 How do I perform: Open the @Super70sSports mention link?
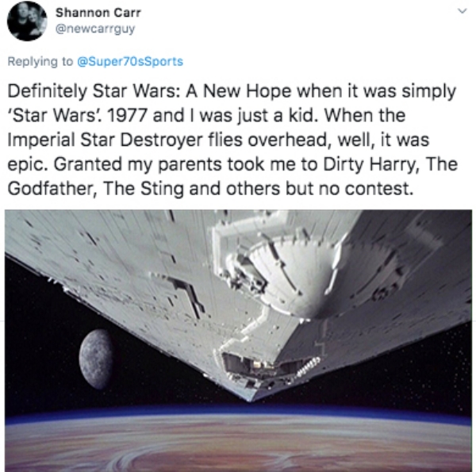click(x=131, y=62)
